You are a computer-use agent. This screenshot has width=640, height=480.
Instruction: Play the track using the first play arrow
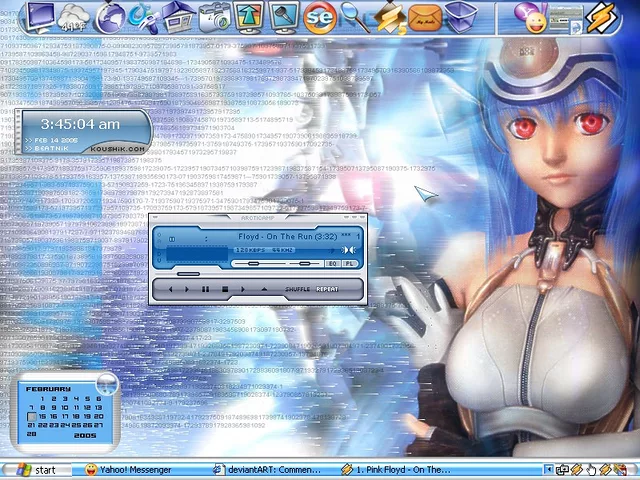[187, 289]
